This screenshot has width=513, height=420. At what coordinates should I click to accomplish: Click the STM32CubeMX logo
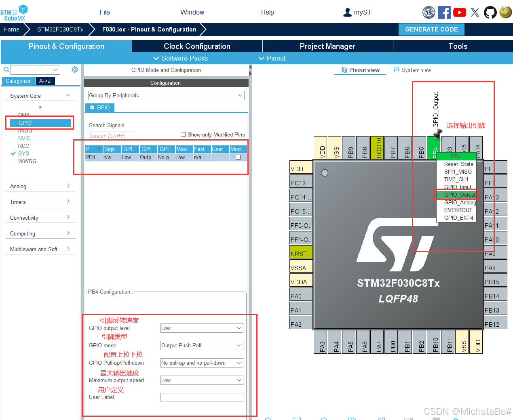14,12
